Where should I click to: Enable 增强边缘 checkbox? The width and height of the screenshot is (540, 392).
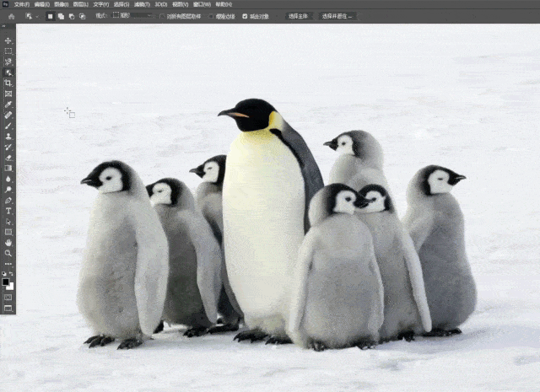pos(211,16)
